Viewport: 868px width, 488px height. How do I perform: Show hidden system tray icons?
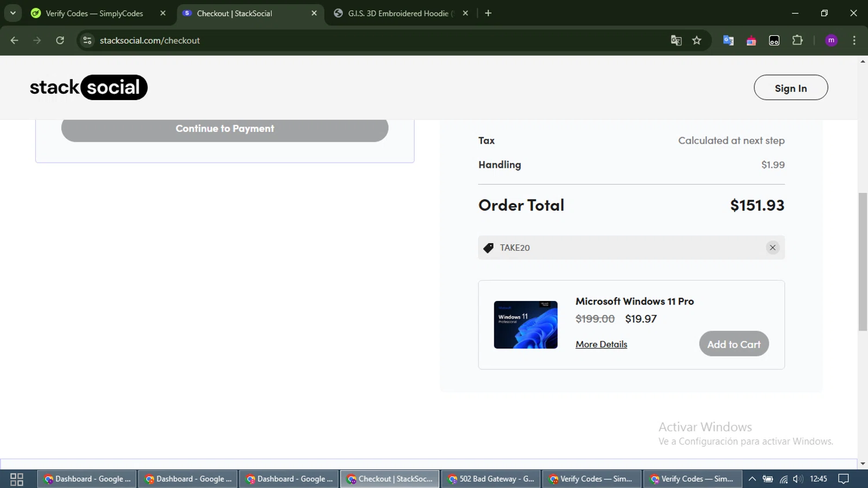752,479
